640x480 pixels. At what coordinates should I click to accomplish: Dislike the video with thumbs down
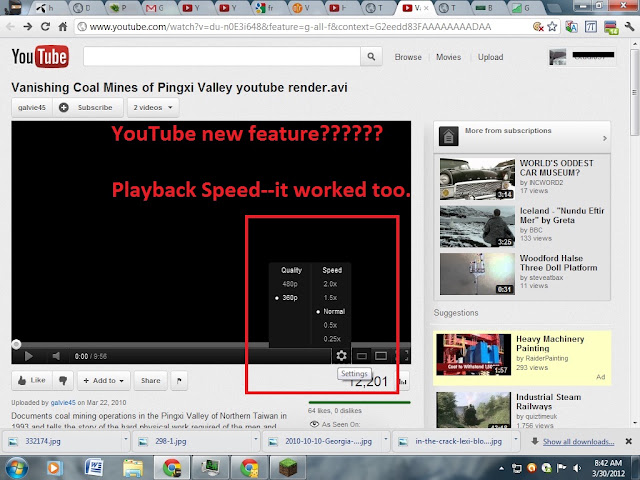pyautogui.click(x=63, y=380)
